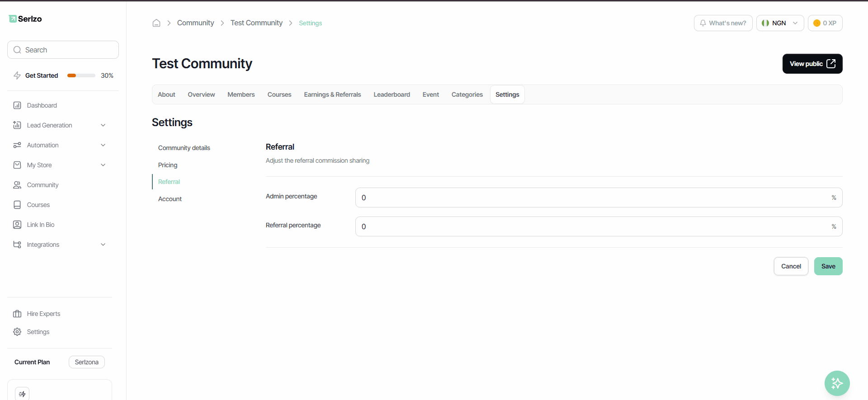The image size is (868, 400).
Task: Click the home breadcrumb icon
Action: coord(156,23)
